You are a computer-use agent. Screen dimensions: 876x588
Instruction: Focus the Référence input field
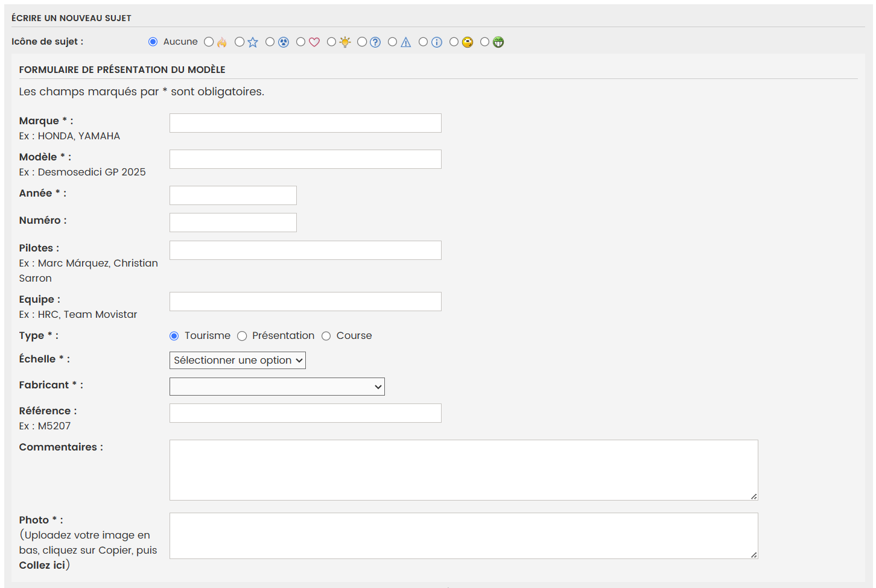(305, 413)
